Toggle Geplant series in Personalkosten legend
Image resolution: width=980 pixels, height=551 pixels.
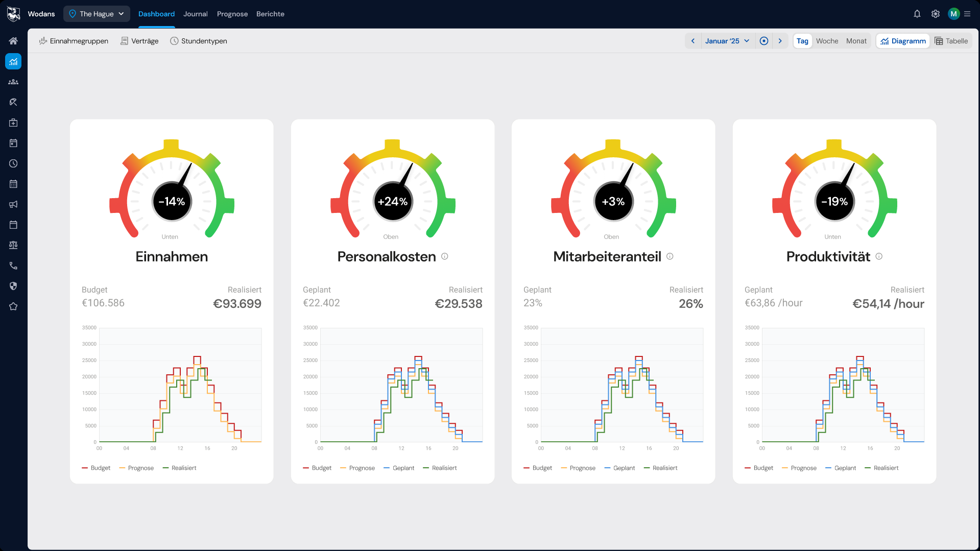click(399, 468)
